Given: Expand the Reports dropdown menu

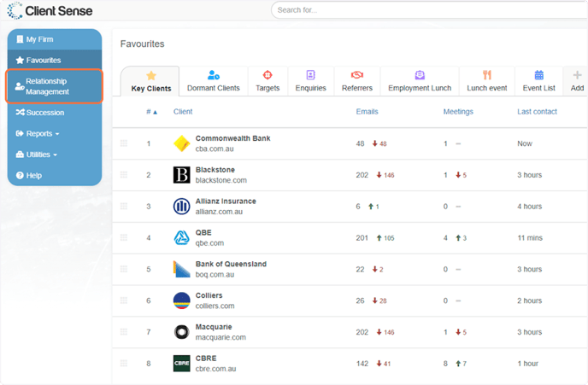Looking at the screenshot, I should pyautogui.click(x=55, y=134).
